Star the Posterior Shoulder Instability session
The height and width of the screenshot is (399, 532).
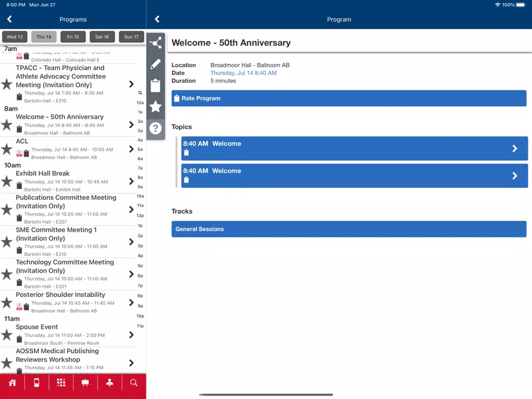(7, 303)
